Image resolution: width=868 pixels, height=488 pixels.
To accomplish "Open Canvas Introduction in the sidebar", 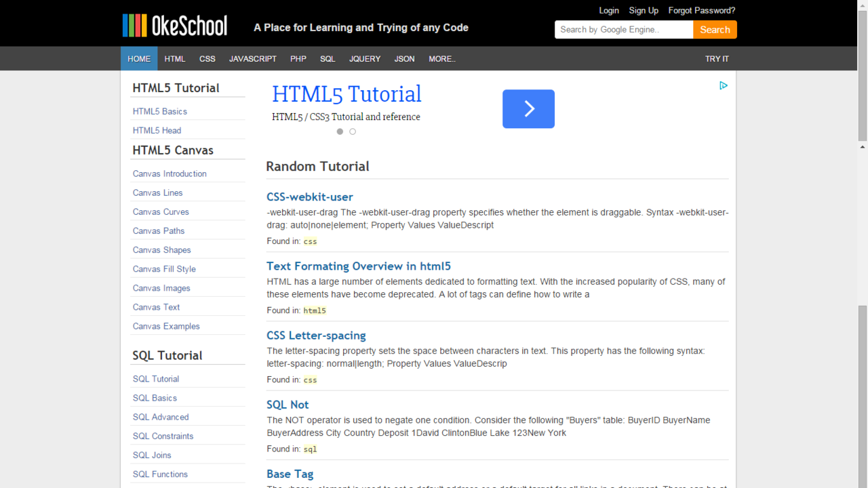I will (170, 174).
